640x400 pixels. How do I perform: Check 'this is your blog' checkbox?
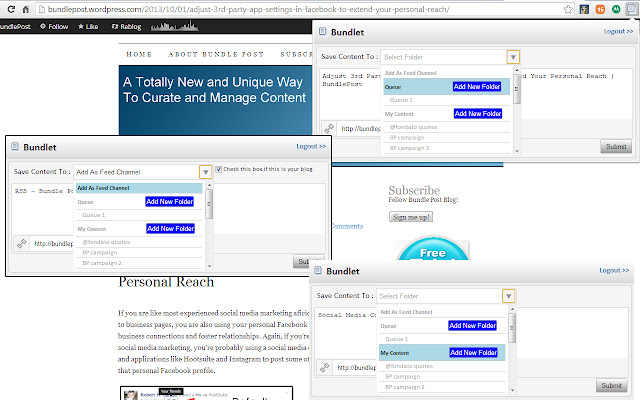(219, 169)
